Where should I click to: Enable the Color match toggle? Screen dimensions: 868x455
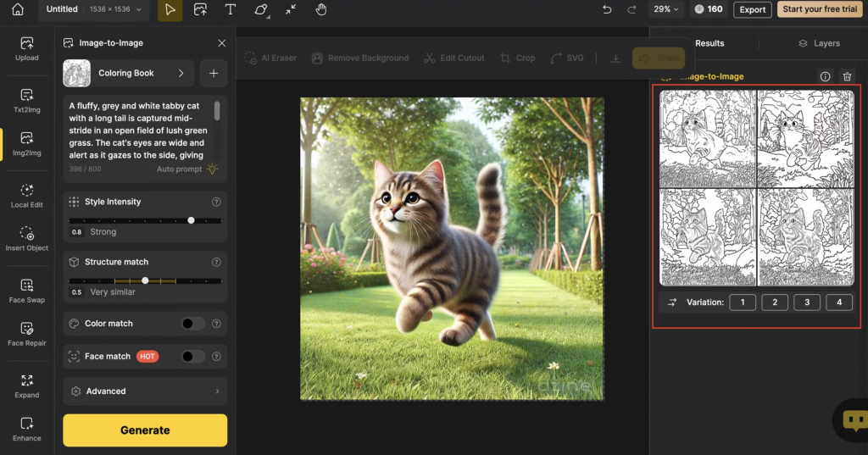tap(192, 324)
